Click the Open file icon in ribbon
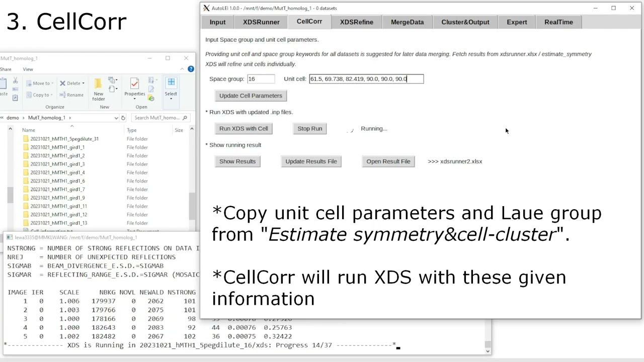Viewport: 644px width, 362px height. (152, 80)
